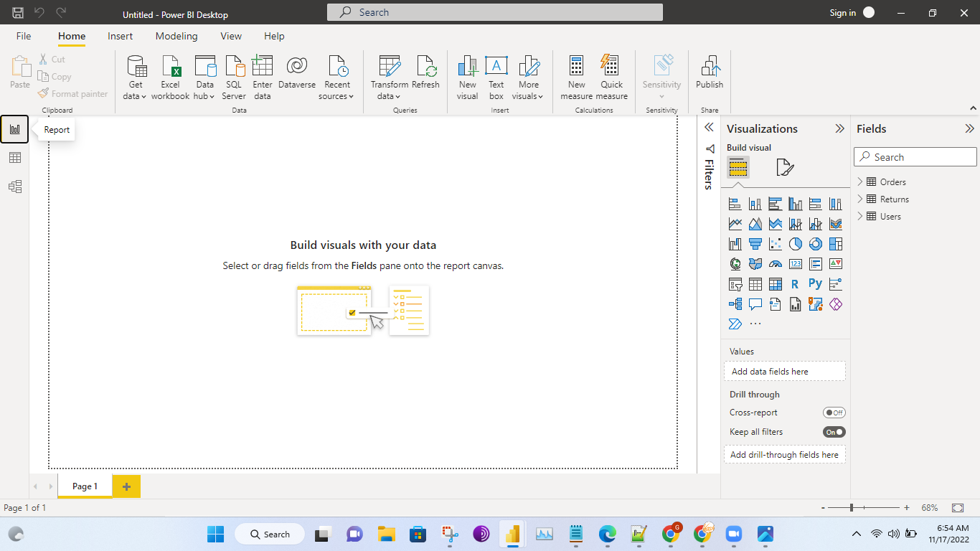Screen dimensions: 980x551
Task: Expand the Orders table in Fields
Action: tap(860, 182)
